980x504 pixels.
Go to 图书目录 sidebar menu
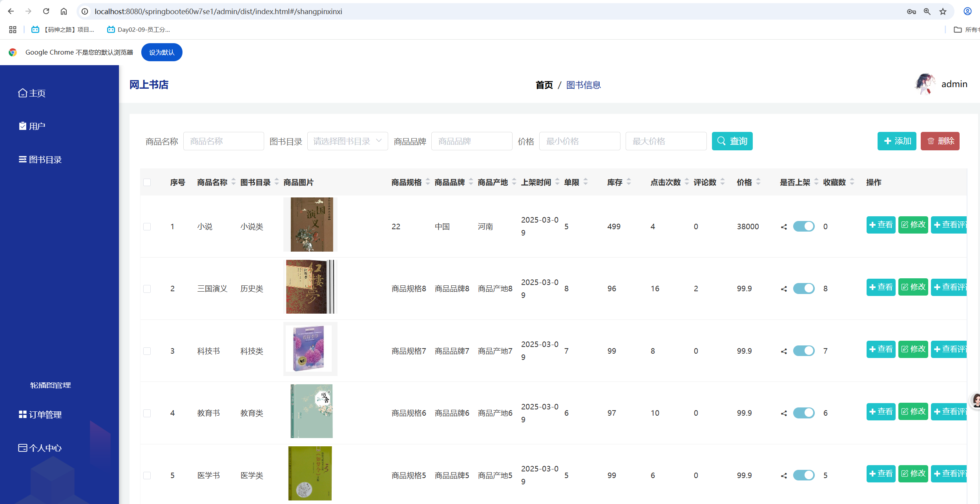coord(45,160)
